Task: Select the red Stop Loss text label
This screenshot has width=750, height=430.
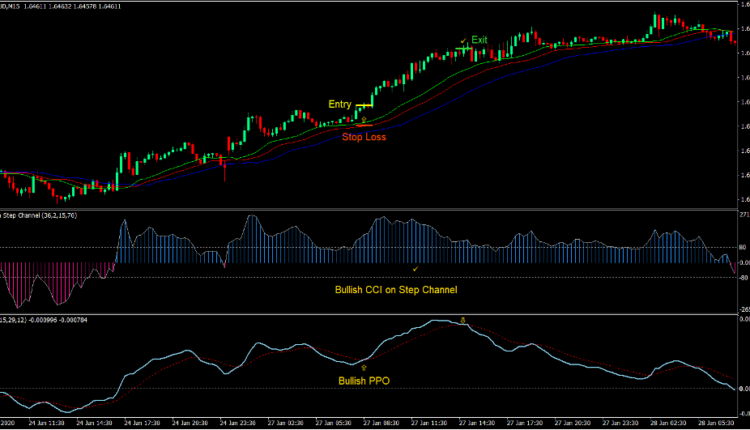Action: 364,137
